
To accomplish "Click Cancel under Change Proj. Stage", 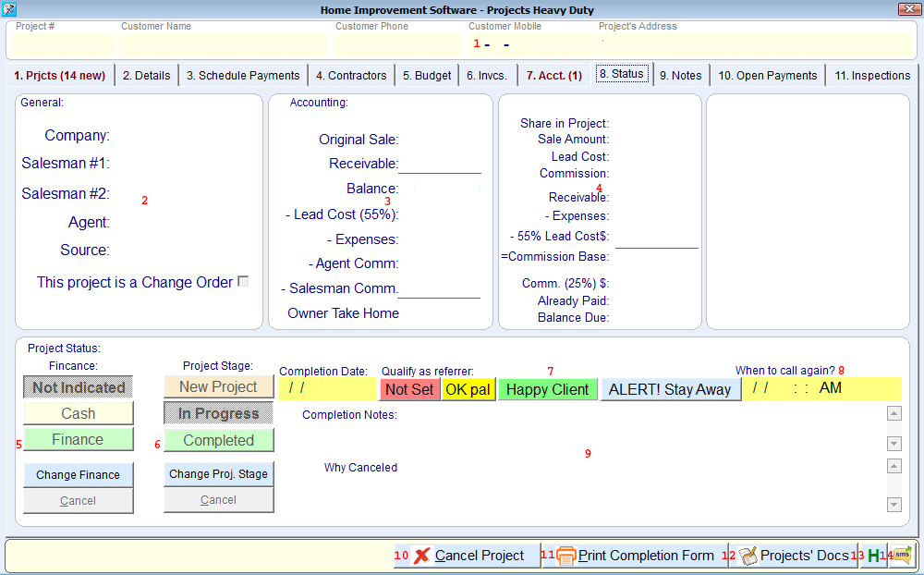I will tap(219, 500).
